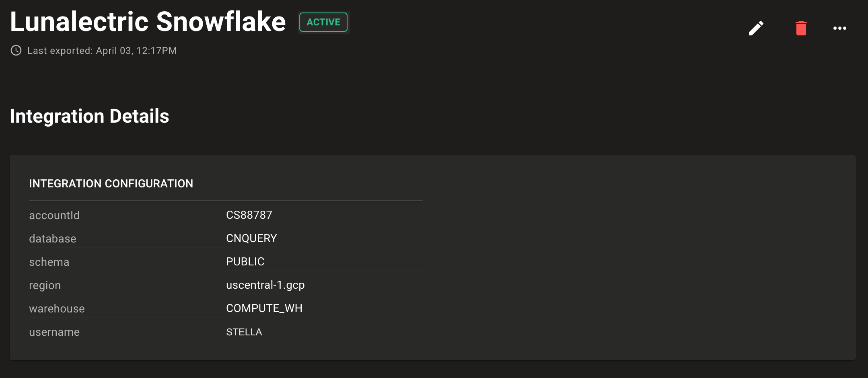The image size is (868, 378).
Task: Collapse the Integration Details panel
Action: (x=89, y=116)
